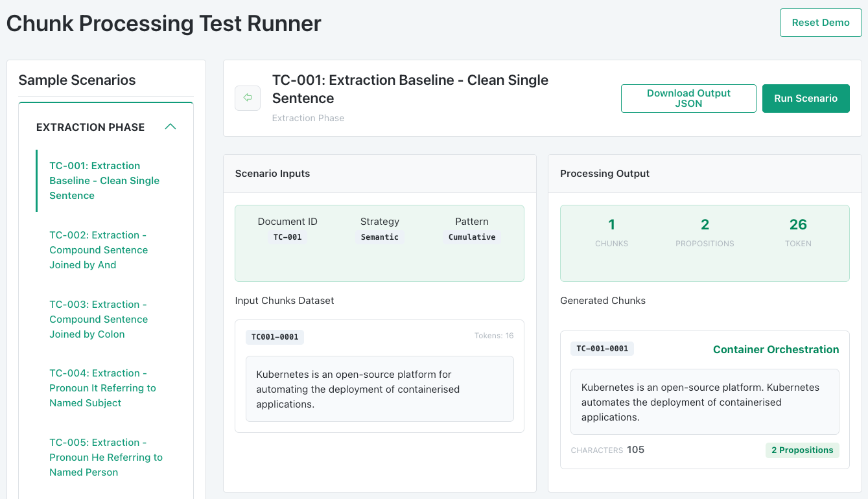Click the Scenario Inputs panel header
The height and width of the screenshot is (499, 868).
click(x=380, y=174)
